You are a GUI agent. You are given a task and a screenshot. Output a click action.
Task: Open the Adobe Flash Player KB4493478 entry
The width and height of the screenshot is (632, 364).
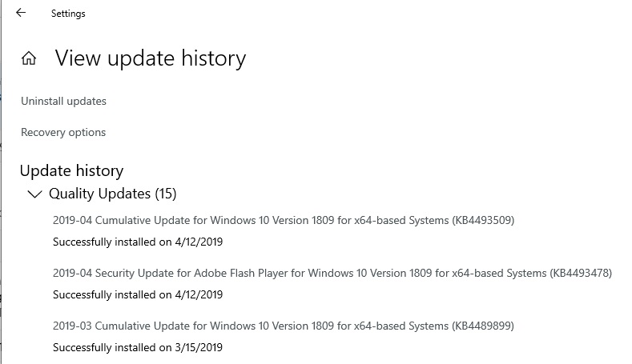pos(332,273)
